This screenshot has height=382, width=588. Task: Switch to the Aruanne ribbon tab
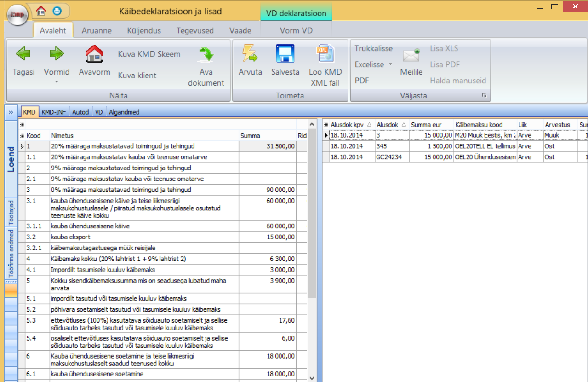click(x=97, y=31)
